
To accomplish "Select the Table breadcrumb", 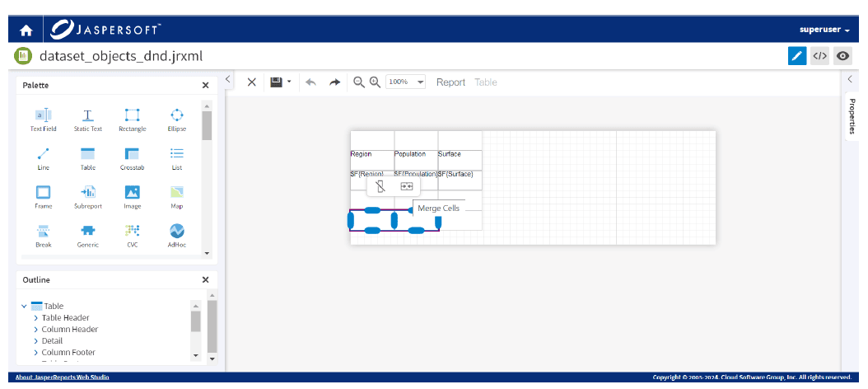I will pos(486,82).
